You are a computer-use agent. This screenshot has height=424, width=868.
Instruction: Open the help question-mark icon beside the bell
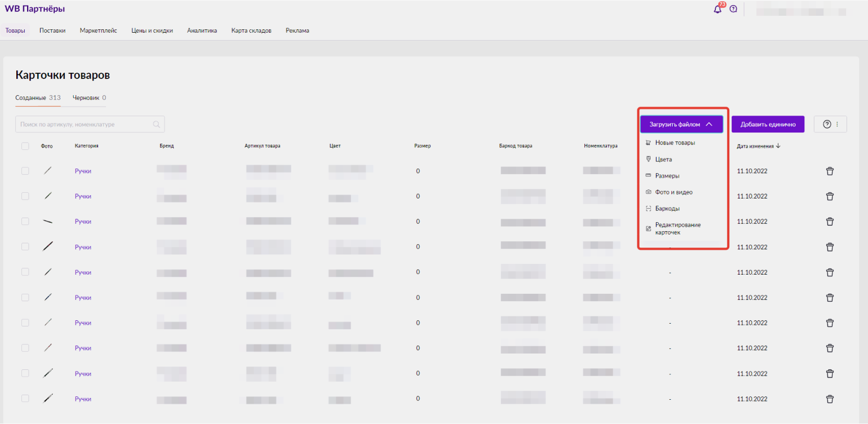733,9
